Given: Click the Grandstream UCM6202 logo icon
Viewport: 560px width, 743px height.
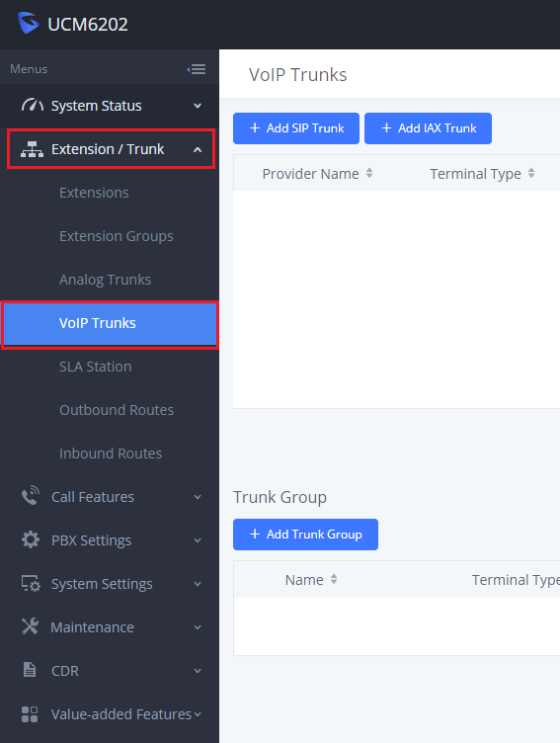Looking at the screenshot, I should (x=28, y=24).
